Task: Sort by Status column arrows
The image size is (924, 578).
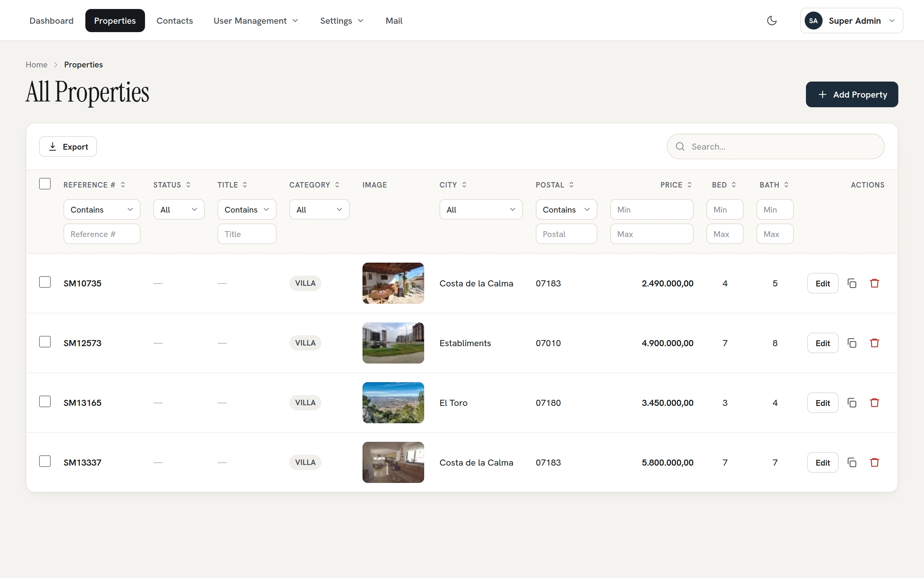Action: pyautogui.click(x=188, y=185)
